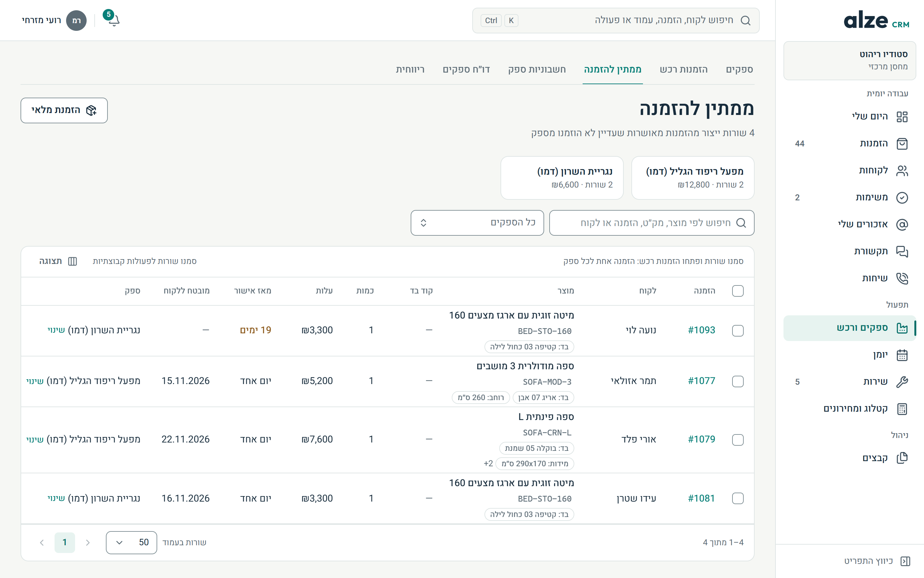Click the מובטח ללקוח column header

186,291
